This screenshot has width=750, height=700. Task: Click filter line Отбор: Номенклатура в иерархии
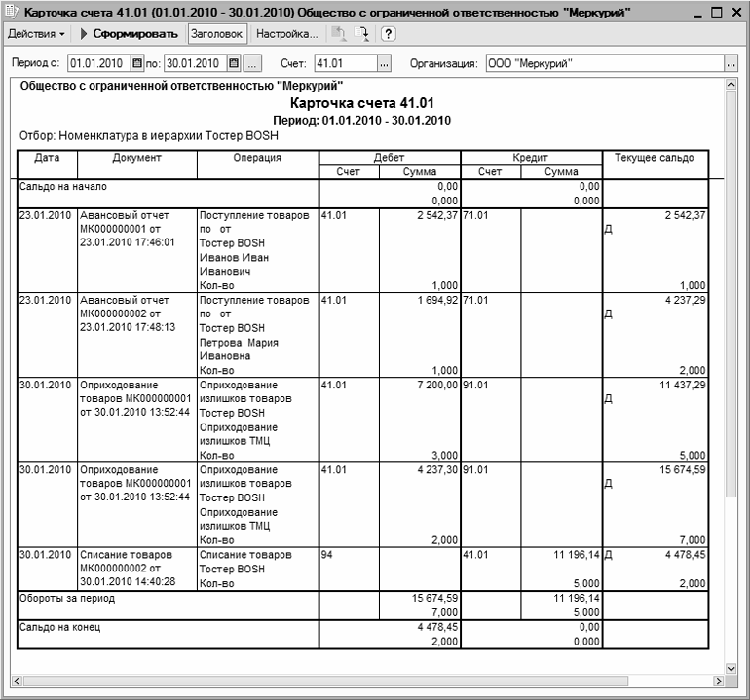[149, 136]
